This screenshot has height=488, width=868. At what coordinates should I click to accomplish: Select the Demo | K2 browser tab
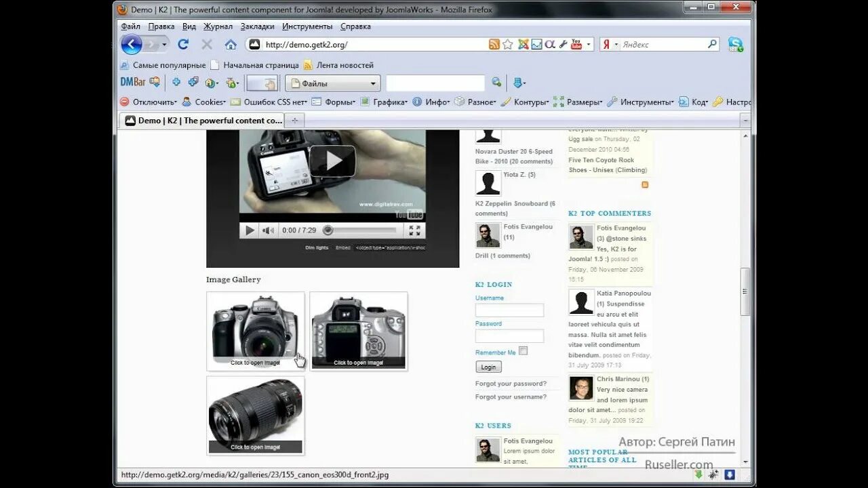coord(202,121)
